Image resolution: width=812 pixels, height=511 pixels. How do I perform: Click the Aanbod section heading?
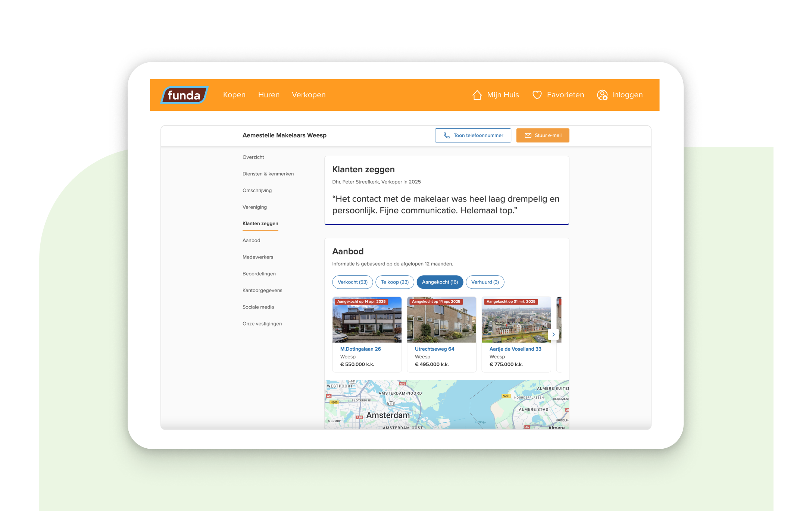[348, 251]
